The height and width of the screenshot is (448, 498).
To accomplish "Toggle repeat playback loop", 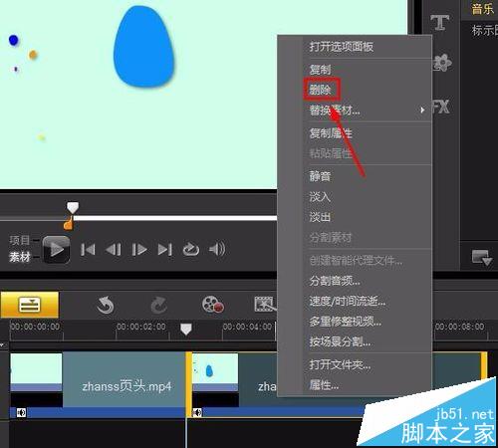I will 191,250.
